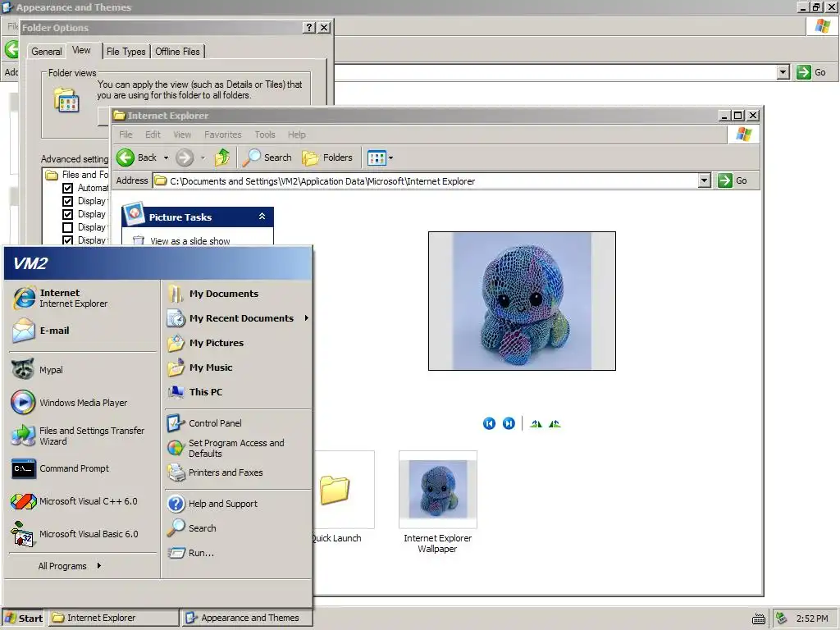Open the Run dialog
840x630 pixels.
pyautogui.click(x=190, y=553)
